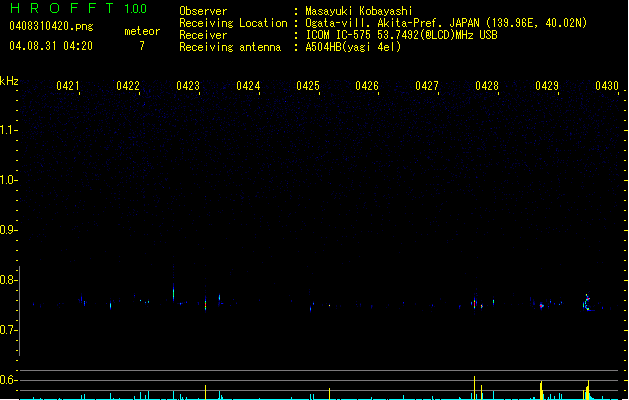
Task: Click the yellow intensity spike under 0425
Action: 329,394
